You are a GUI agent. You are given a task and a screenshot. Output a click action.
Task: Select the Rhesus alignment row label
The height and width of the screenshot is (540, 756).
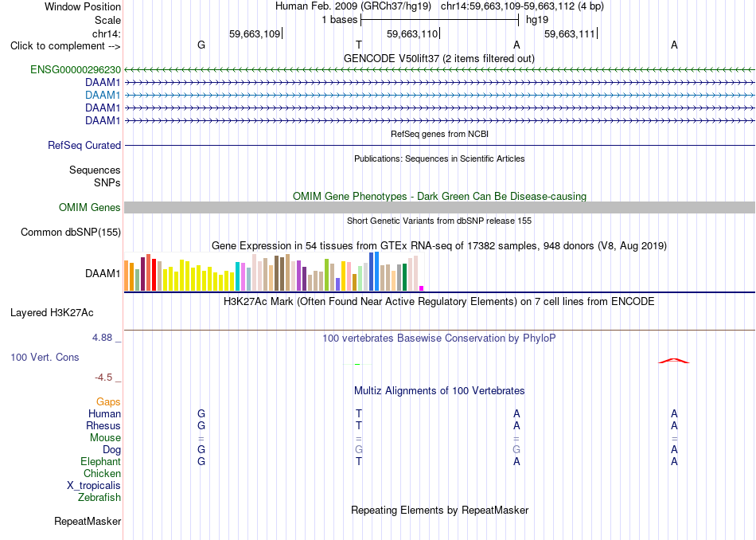pos(103,425)
